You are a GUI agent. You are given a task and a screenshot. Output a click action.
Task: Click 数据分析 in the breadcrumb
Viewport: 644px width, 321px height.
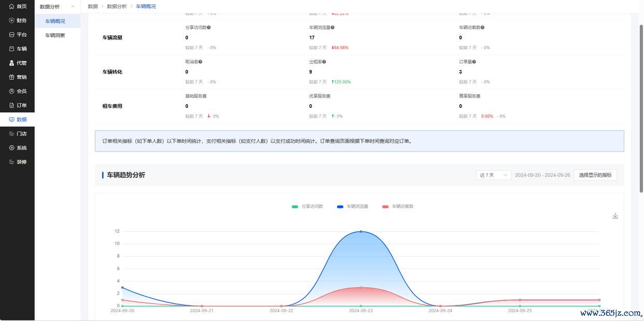[117, 6]
